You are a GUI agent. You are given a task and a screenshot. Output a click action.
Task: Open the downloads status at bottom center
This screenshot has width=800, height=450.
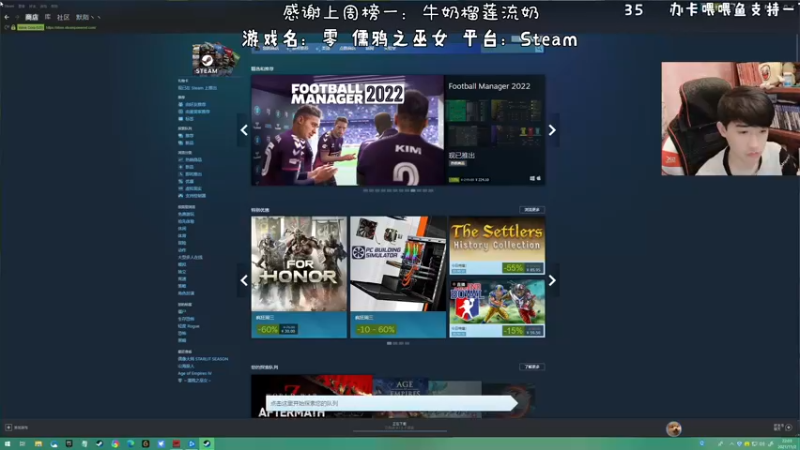coord(399,426)
